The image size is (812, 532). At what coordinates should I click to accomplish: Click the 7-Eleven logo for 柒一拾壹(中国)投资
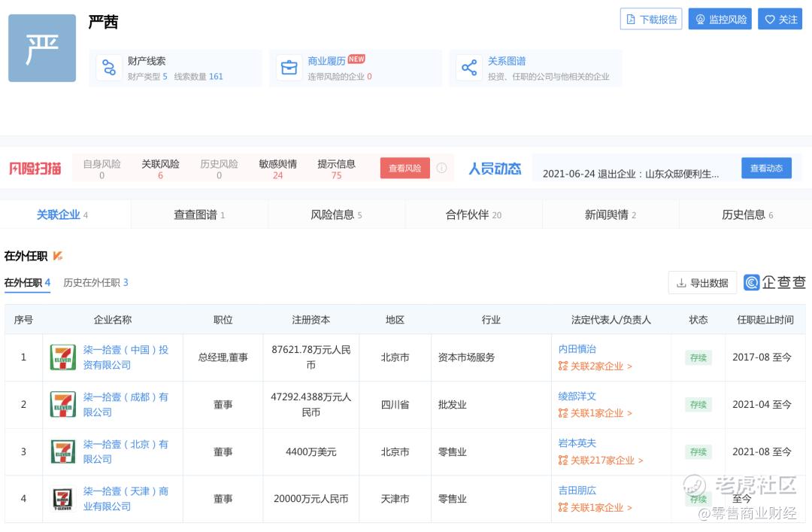click(63, 357)
